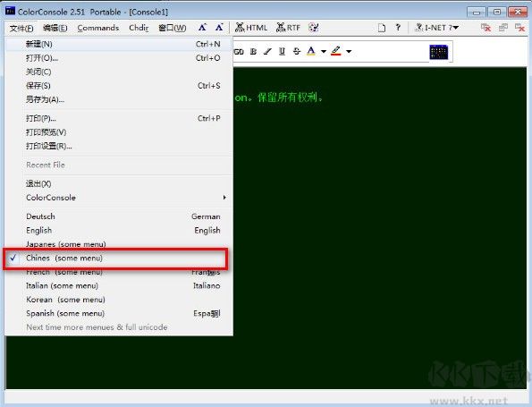532x407 pixels.
Task: Click the increase font size icon
Action: point(203,28)
